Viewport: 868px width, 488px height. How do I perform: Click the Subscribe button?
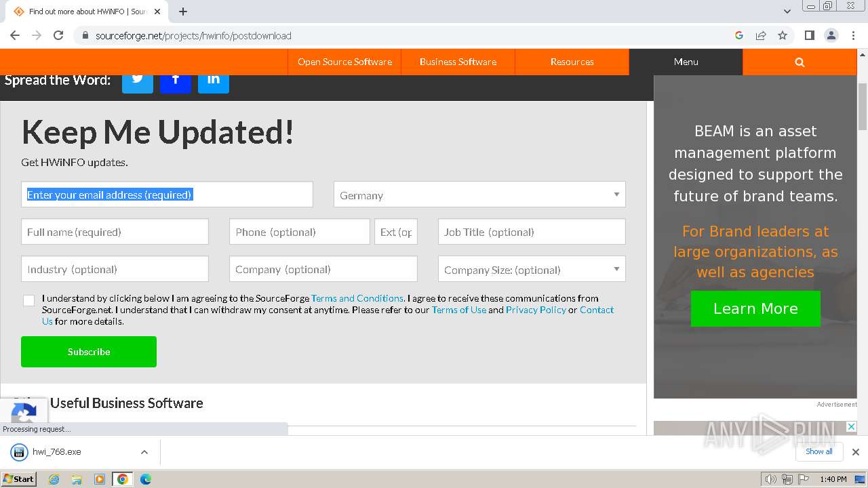click(89, 352)
